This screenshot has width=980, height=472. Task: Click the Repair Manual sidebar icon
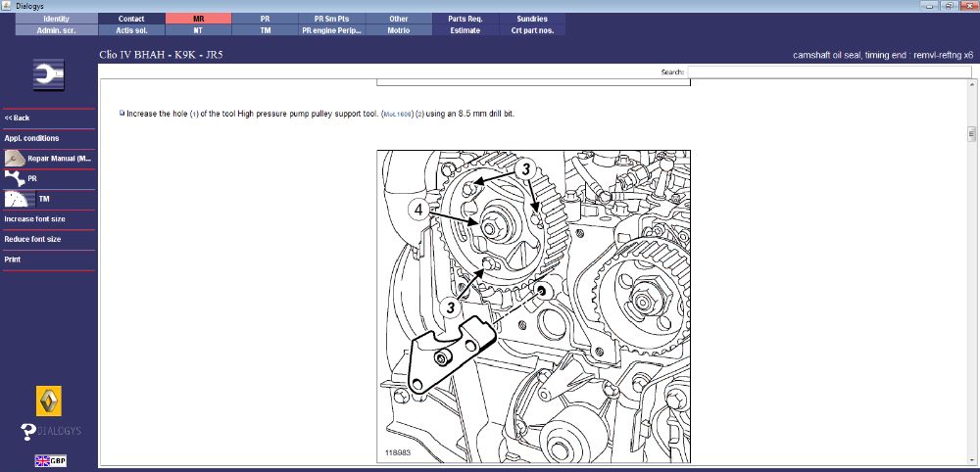tap(15, 159)
